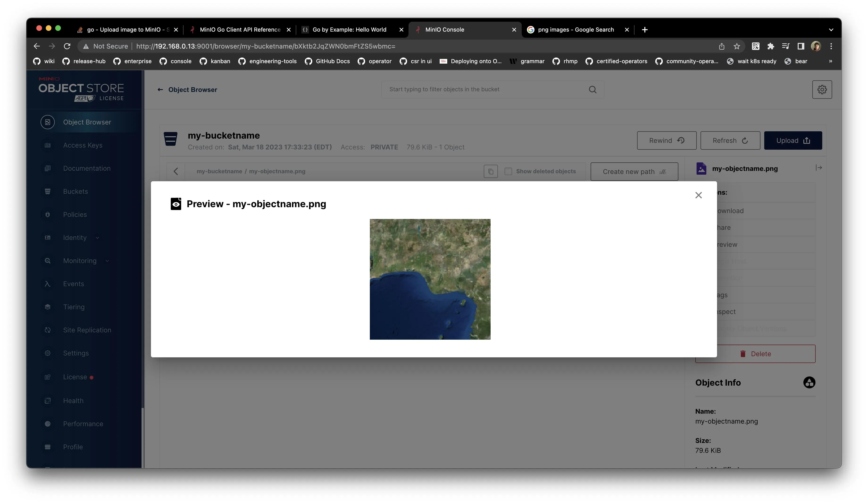This screenshot has height=503, width=868.
Task: Bookmark this page with star icon
Action: click(x=737, y=46)
